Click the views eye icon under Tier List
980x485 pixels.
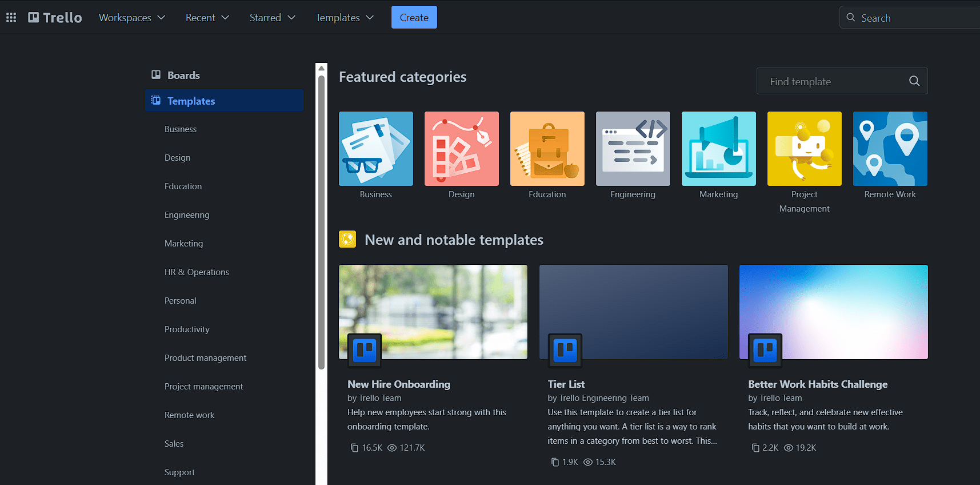pyautogui.click(x=588, y=462)
